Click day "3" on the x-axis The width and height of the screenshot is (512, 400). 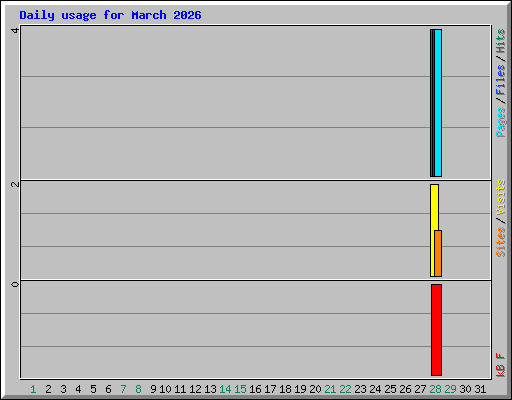(63, 389)
